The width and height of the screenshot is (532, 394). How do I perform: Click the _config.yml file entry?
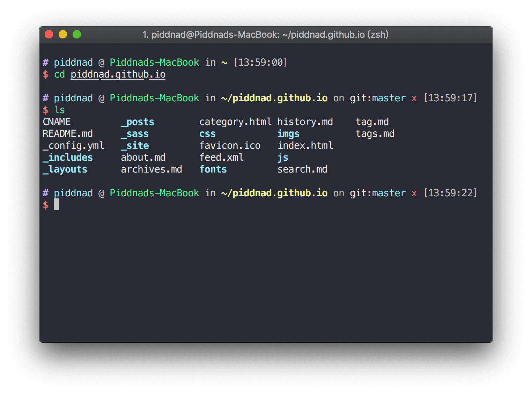pyautogui.click(x=73, y=146)
